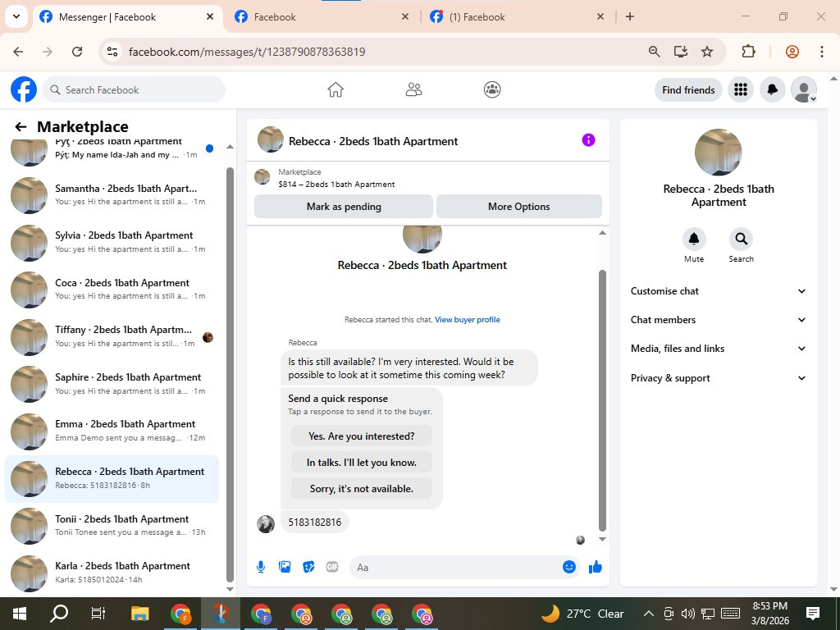The height and width of the screenshot is (630, 840).
Task: Attach a photo using the image icon
Action: pyautogui.click(x=285, y=567)
